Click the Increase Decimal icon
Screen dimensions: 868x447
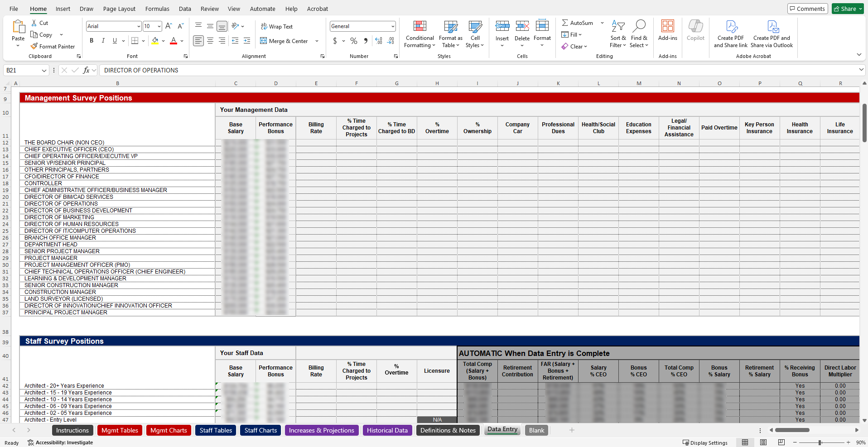coord(379,41)
